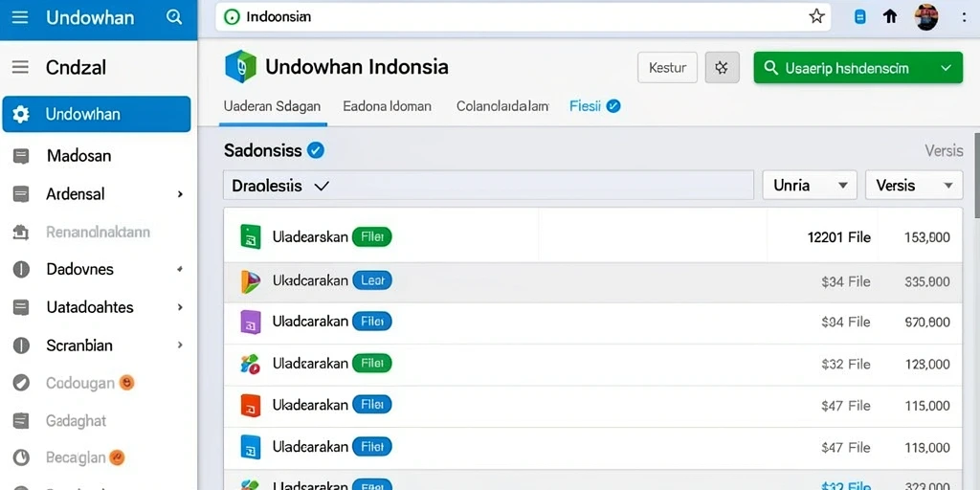Click green Filel badge in 128,000 row
This screenshot has height=490, width=980.
point(372,363)
